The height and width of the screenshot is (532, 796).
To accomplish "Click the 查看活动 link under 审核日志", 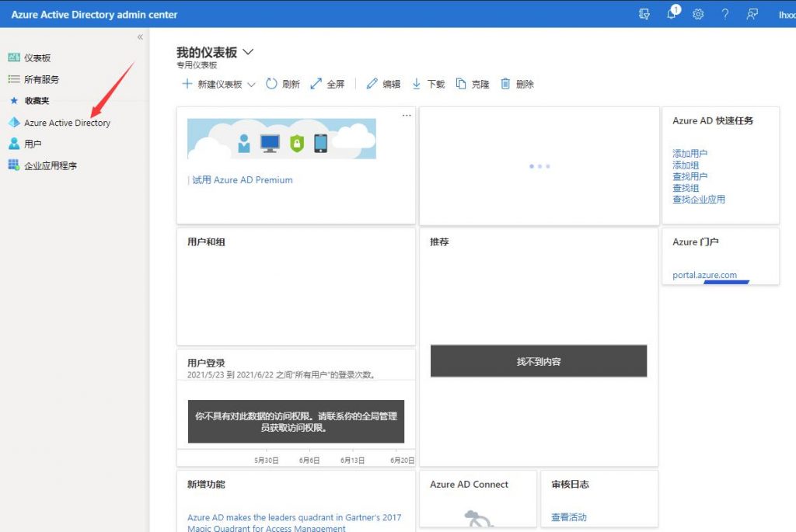I will pyautogui.click(x=569, y=517).
